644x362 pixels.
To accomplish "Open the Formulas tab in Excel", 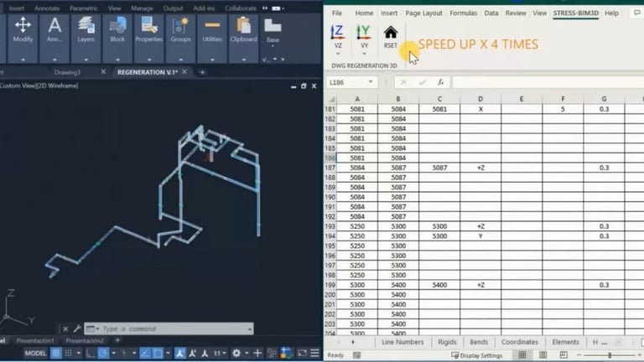I will coord(463,13).
